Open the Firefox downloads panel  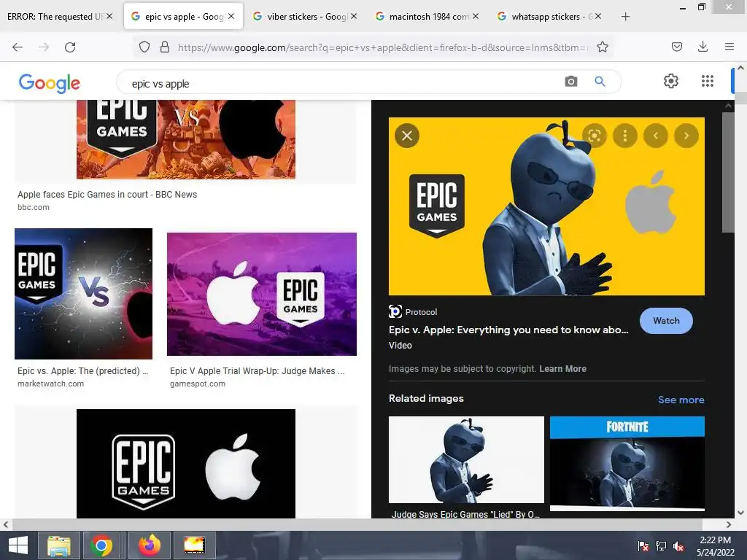703,47
